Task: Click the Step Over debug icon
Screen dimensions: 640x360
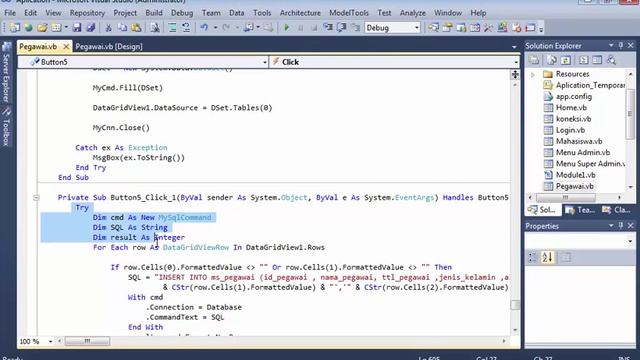Action: pyautogui.click(x=342, y=28)
